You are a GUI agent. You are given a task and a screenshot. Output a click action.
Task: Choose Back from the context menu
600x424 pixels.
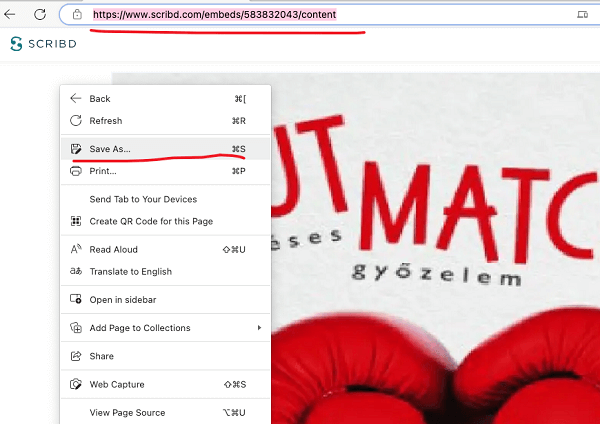(x=165, y=99)
